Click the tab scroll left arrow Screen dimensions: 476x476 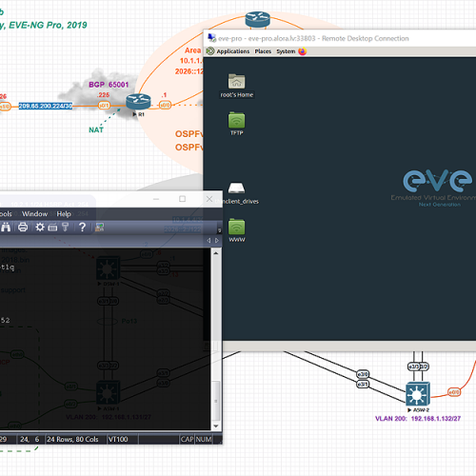click(208, 241)
